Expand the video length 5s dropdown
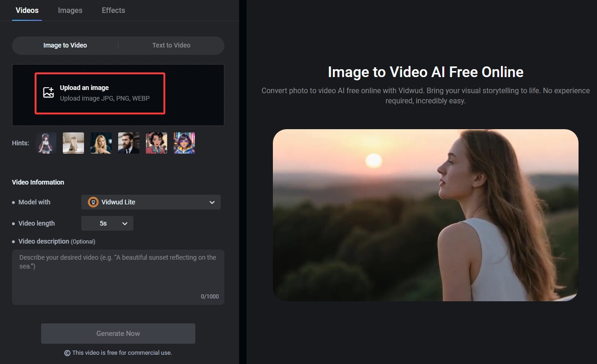 point(107,223)
